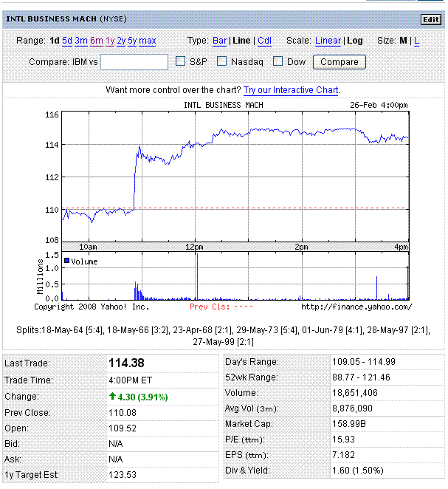Click the 26-Feb 4:00pm chart timestamp
Screen dimensions: 448x489
pos(379,105)
